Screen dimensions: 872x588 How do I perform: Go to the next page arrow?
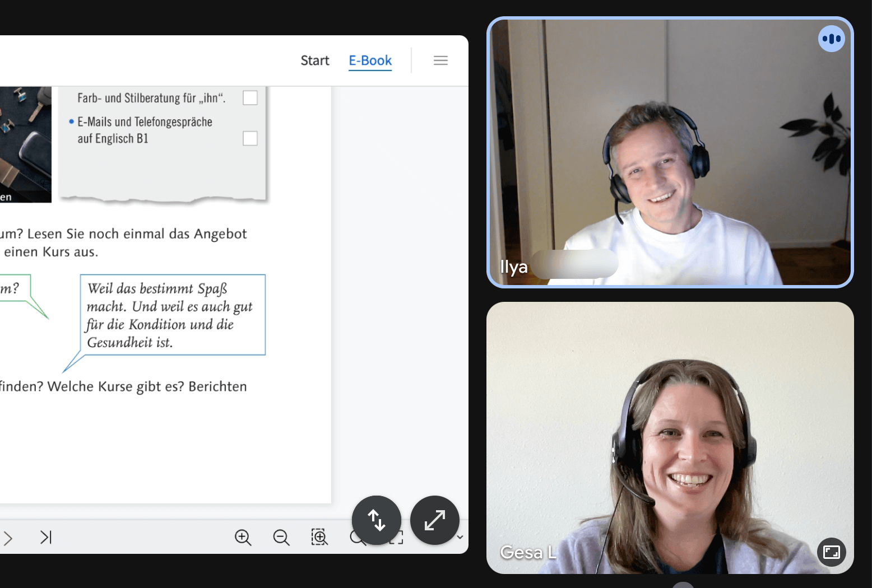[x=8, y=537]
